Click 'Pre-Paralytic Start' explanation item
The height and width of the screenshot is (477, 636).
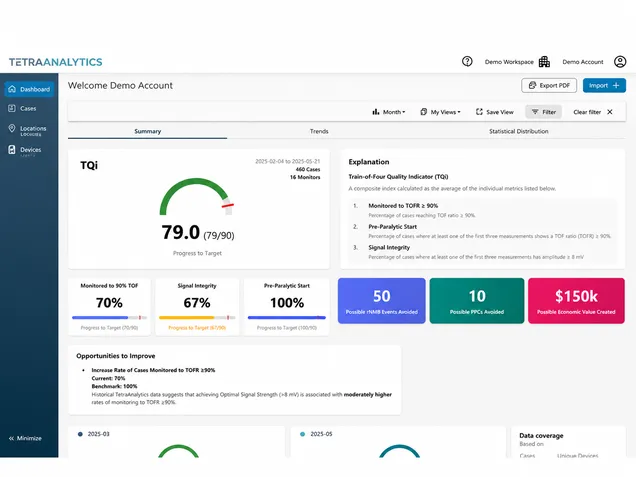(393, 227)
